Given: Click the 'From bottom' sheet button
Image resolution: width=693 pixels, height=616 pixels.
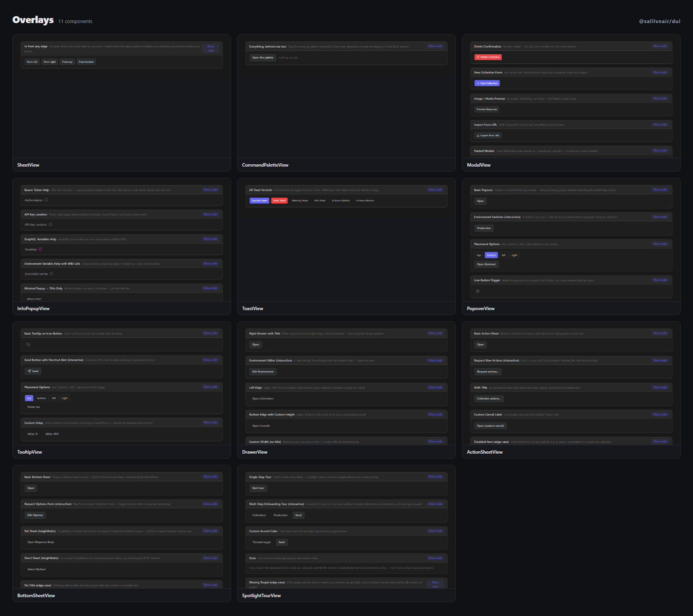Looking at the screenshot, I should click(86, 62).
